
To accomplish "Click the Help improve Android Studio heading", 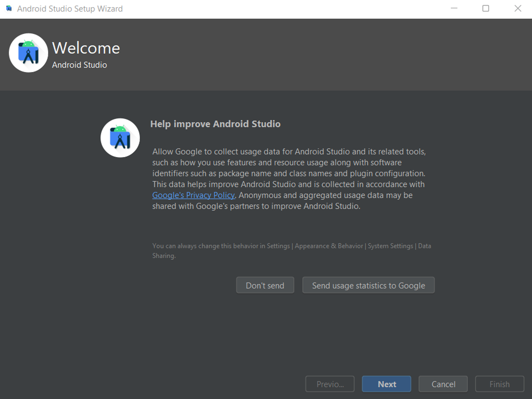I will tap(215, 124).
